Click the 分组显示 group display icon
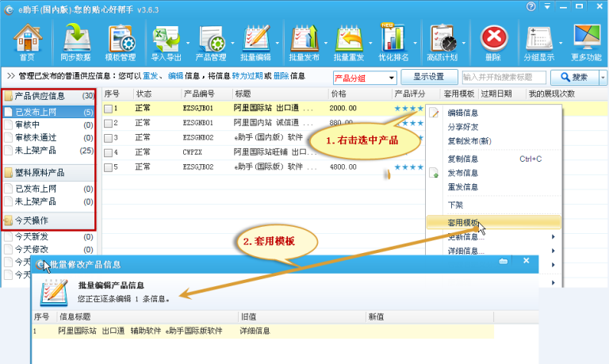The image size is (609, 364). (x=539, y=42)
